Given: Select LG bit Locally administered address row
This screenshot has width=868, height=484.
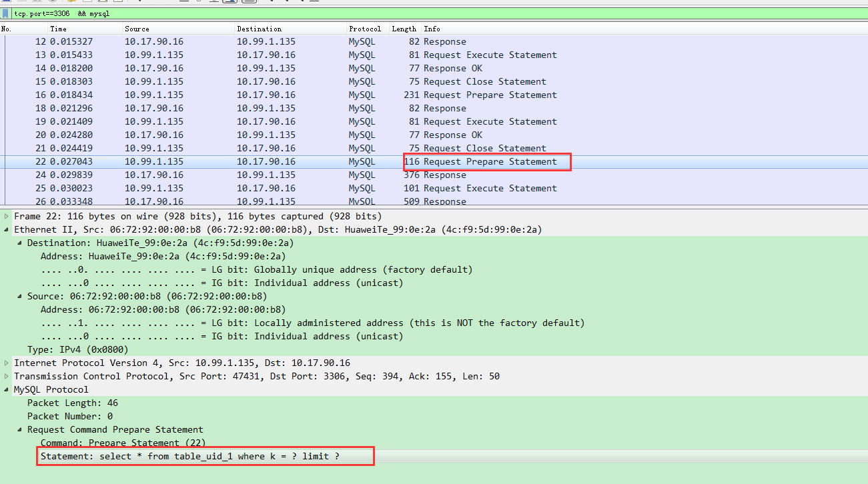Looking at the screenshot, I should (434, 323).
